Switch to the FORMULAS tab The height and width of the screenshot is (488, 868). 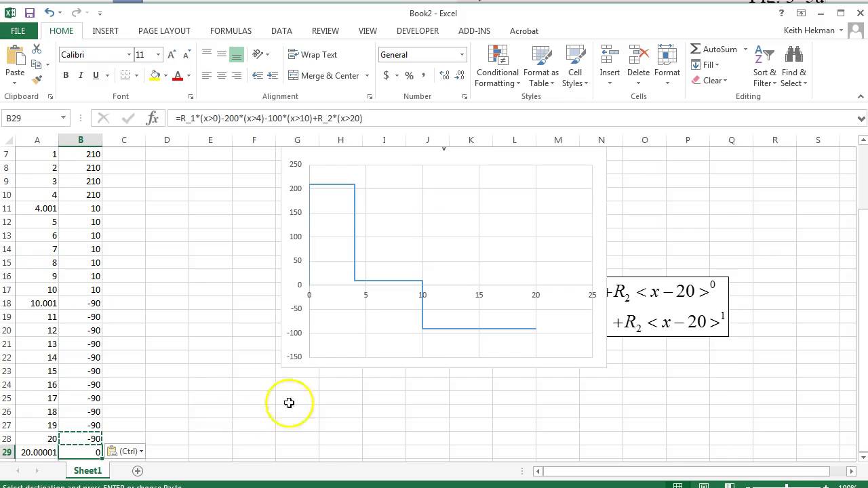click(231, 30)
